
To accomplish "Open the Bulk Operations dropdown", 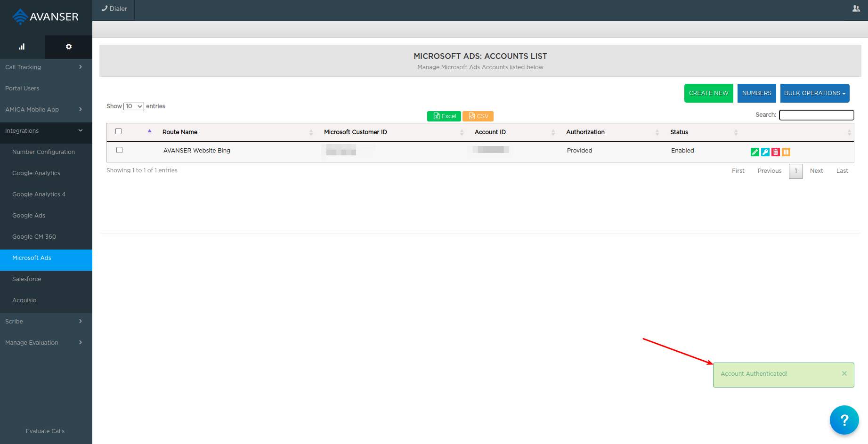I will point(815,93).
